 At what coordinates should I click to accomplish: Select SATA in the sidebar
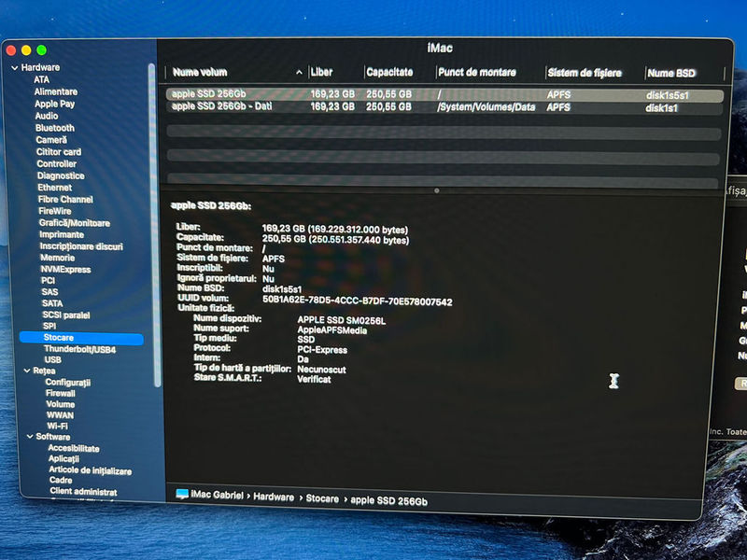click(52, 303)
